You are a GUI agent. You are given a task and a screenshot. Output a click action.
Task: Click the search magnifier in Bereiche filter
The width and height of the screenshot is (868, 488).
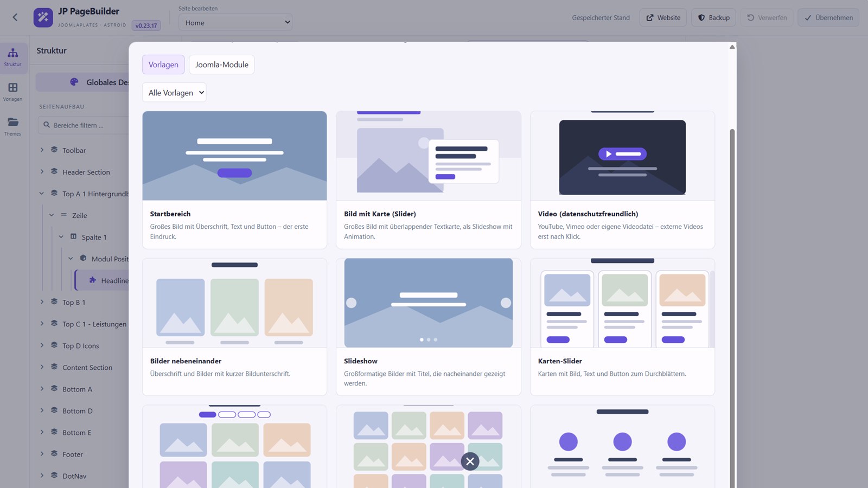pos(47,125)
